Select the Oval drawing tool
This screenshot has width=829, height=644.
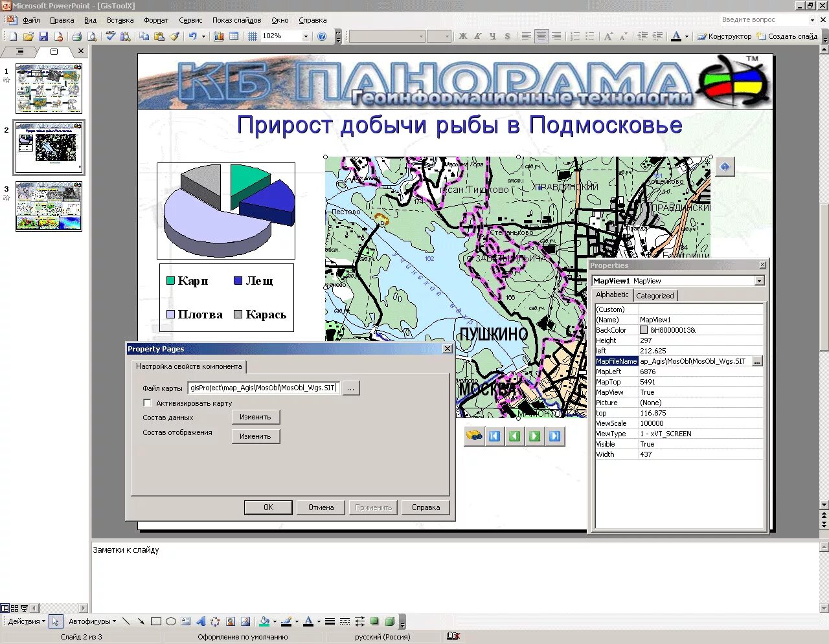[171, 621]
